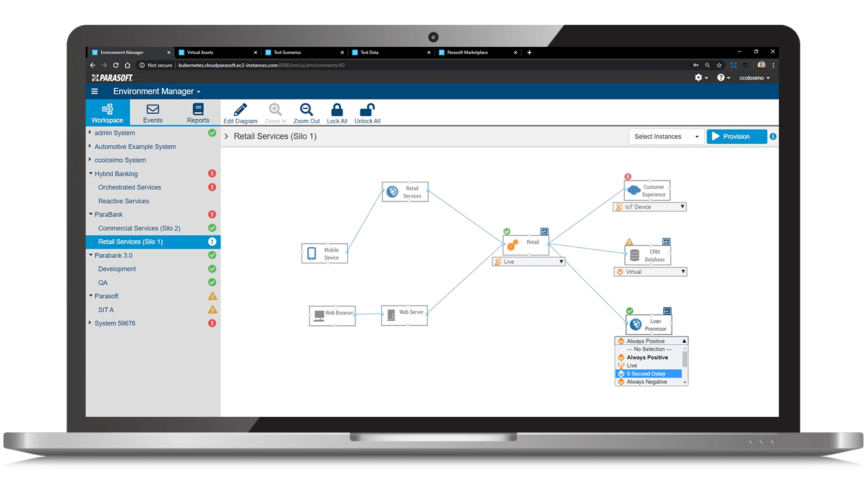868x488 pixels.
Task: Switch to the Reports tab
Action: (198, 112)
